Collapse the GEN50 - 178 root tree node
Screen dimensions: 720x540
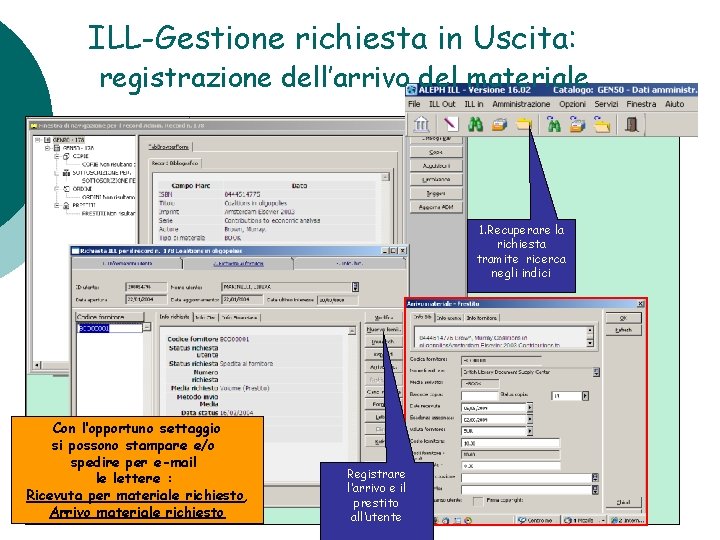click(39, 140)
